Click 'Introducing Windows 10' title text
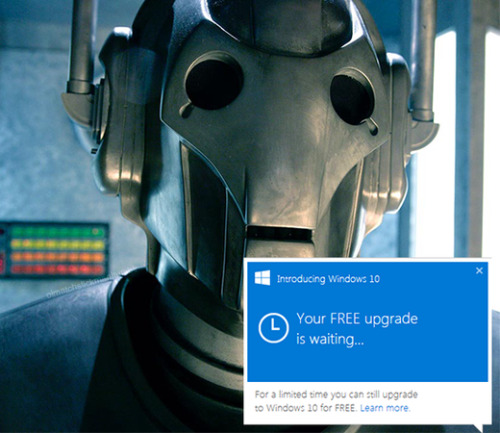 click(x=328, y=279)
